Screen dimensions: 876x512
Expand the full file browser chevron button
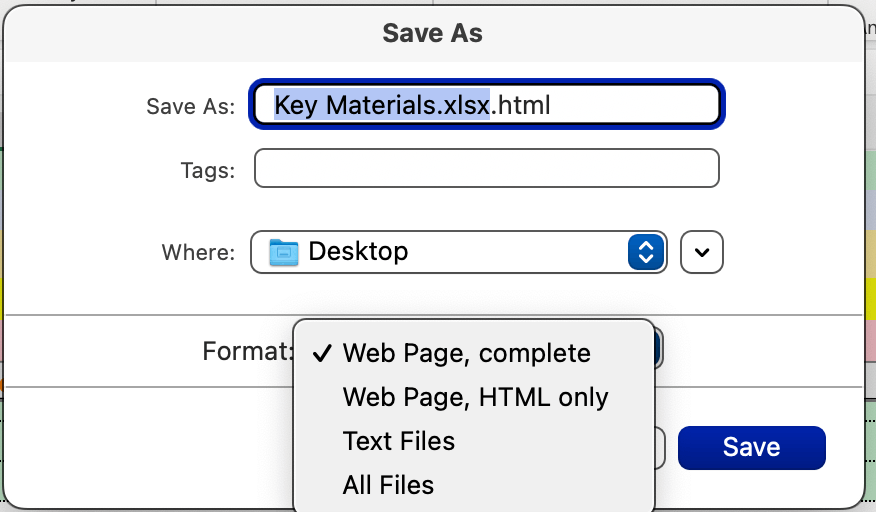click(702, 252)
